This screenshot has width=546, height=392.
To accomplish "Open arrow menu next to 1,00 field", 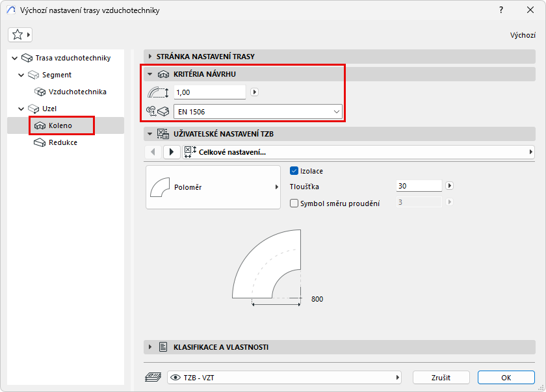I will coord(255,92).
